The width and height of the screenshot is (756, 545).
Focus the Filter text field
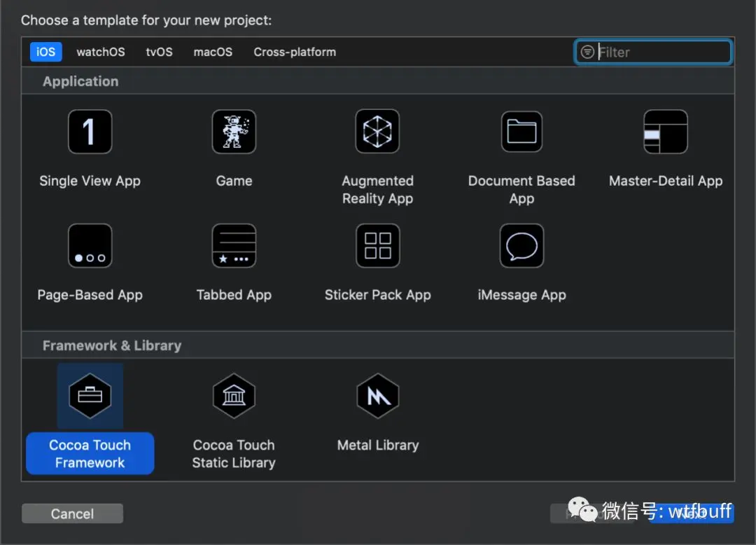pos(653,52)
